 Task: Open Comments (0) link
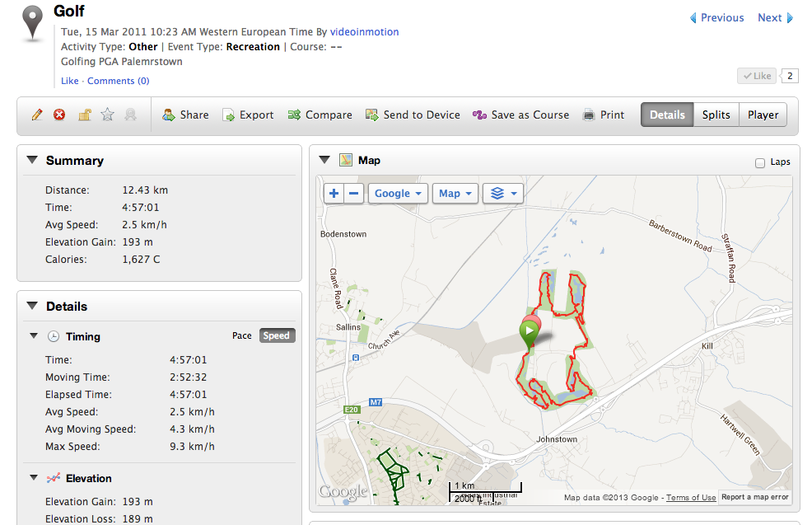(x=118, y=81)
